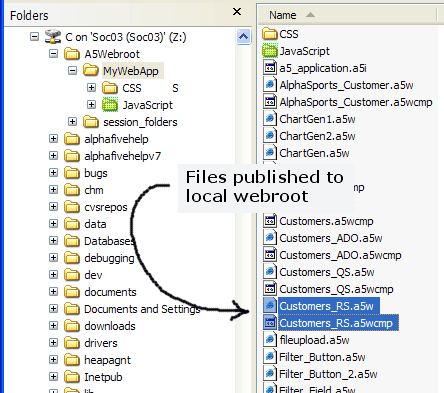Image resolution: width=444 pixels, height=393 pixels.
Task: Click the ChartGen1.a5w file icon
Action: [270, 119]
